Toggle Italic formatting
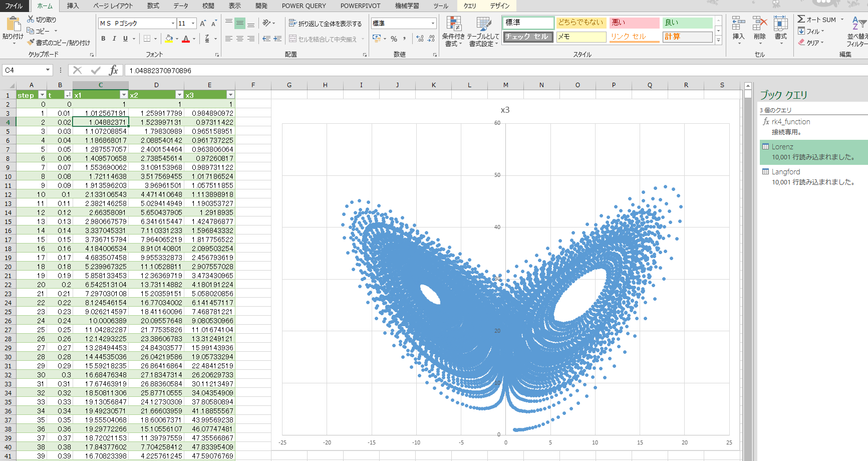This screenshot has height=461, width=868. click(114, 39)
